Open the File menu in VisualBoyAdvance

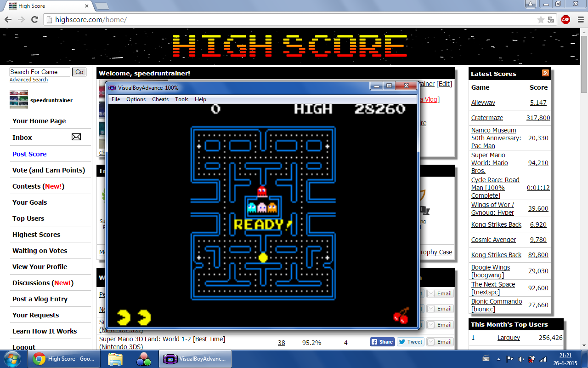[116, 99]
